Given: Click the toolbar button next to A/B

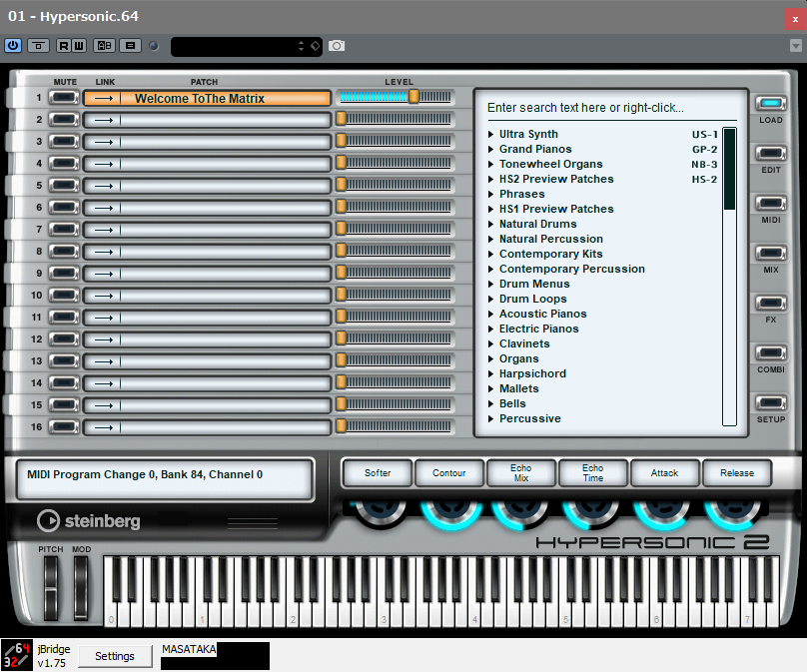Looking at the screenshot, I should pos(130,46).
